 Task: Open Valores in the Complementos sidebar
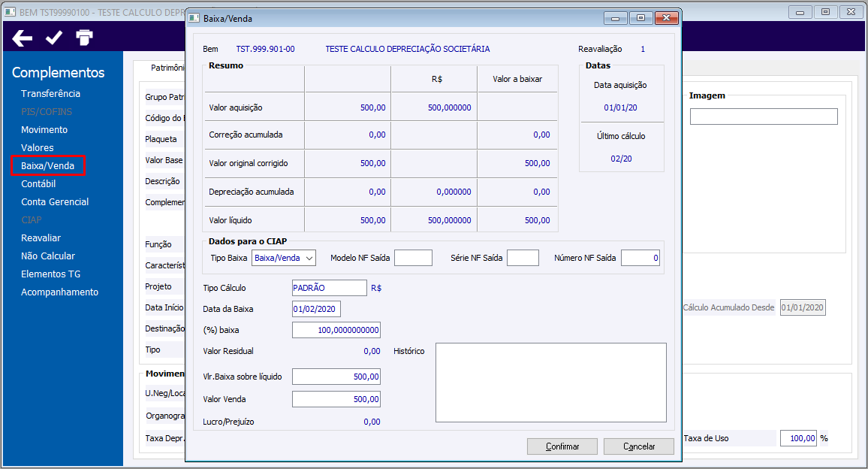coord(37,148)
